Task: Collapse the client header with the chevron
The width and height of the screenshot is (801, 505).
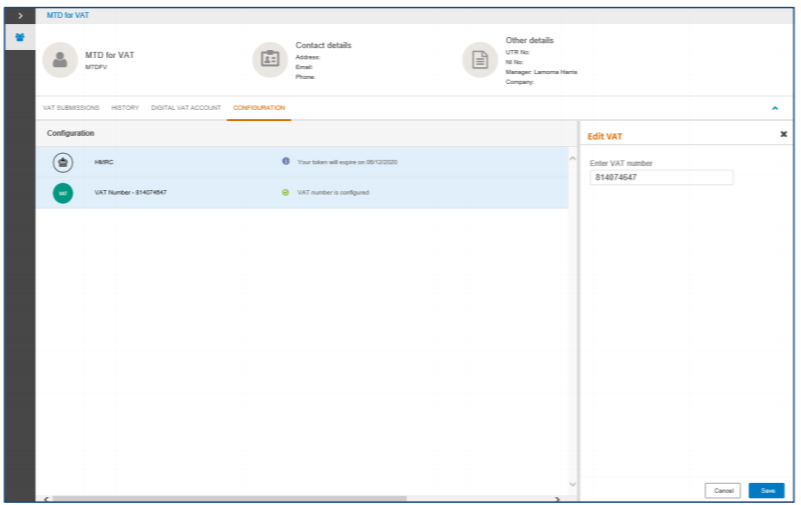Action: point(775,108)
